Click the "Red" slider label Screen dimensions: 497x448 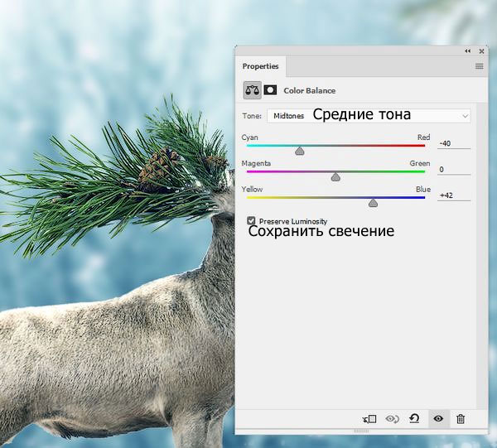[423, 137]
